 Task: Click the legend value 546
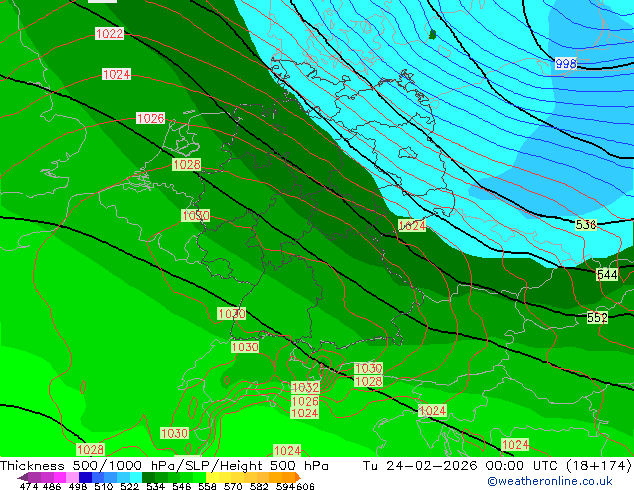tap(182, 486)
